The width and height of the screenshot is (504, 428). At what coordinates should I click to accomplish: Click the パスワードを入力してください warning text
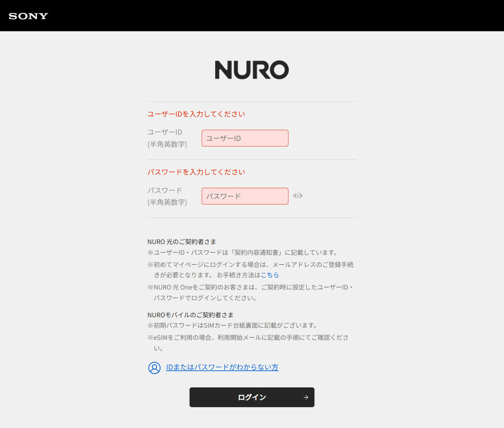click(x=196, y=171)
